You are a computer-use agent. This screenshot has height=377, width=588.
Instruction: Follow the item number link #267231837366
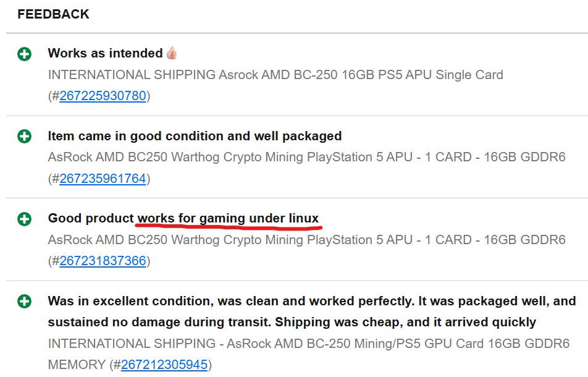tap(103, 261)
